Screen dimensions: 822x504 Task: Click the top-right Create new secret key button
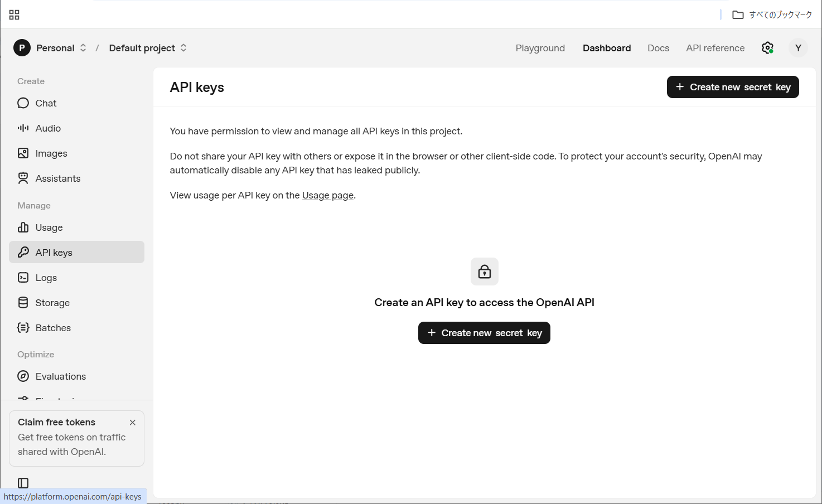(733, 87)
